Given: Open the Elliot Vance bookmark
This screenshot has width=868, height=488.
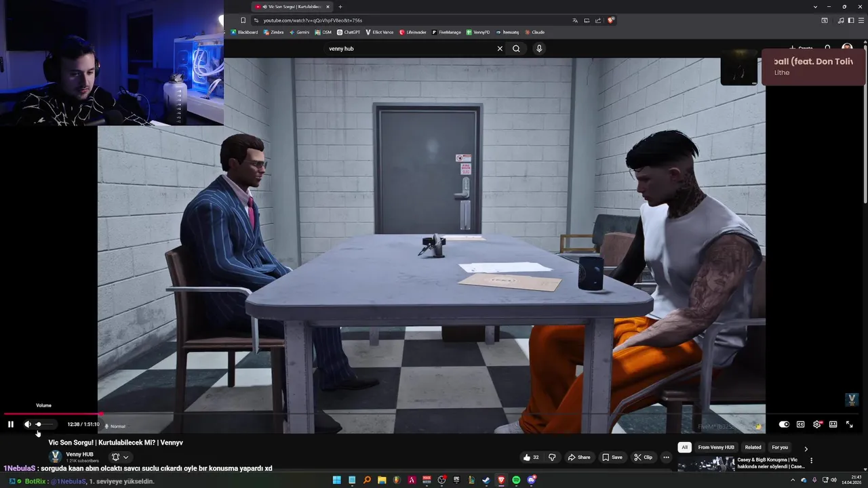Looking at the screenshot, I should [380, 32].
